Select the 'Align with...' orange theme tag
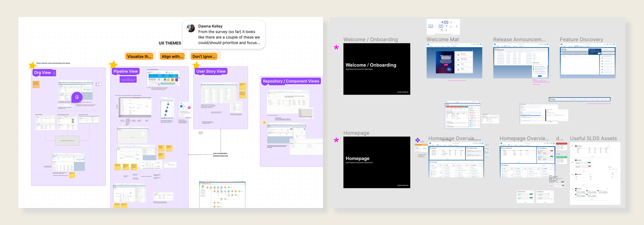 pyautogui.click(x=172, y=56)
